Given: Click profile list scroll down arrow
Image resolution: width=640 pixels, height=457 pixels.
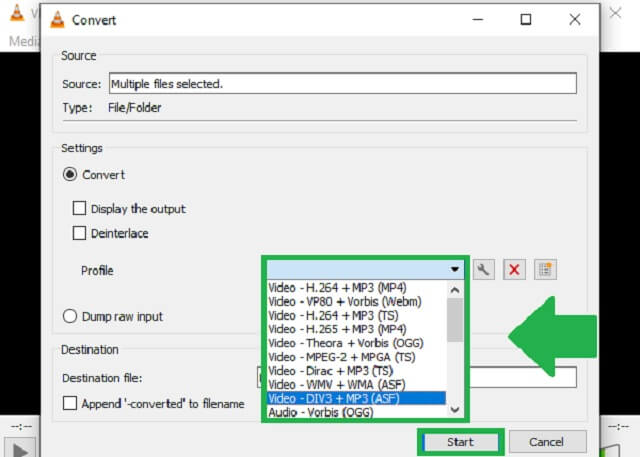Looking at the screenshot, I should [455, 410].
